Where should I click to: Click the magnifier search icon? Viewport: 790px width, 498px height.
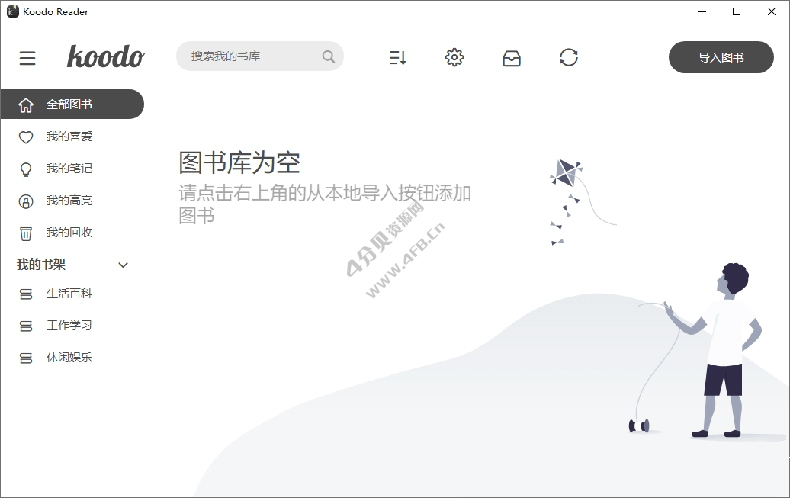coord(329,57)
